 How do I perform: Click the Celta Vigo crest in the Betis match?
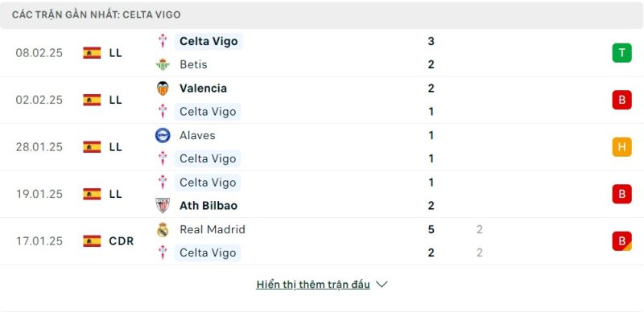coord(163,41)
